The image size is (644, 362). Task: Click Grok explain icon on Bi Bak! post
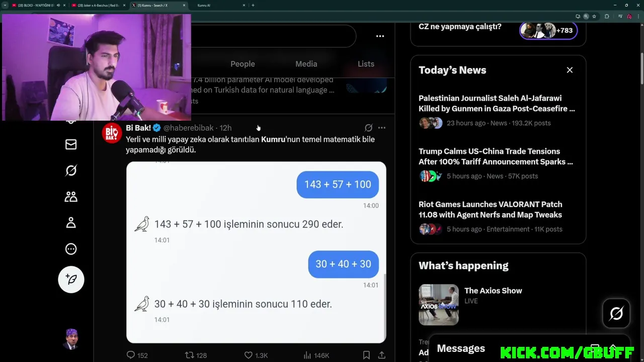(368, 128)
